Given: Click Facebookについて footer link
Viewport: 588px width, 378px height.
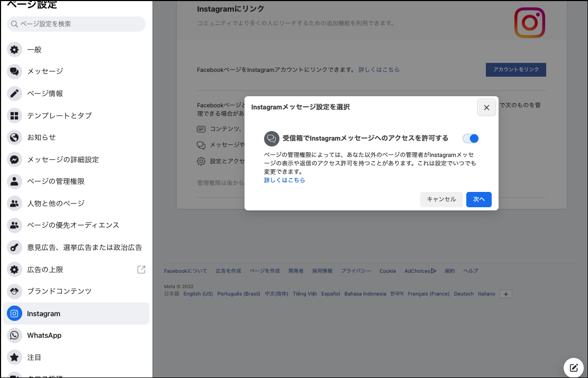Looking at the screenshot, I should [x=185, y=271].
